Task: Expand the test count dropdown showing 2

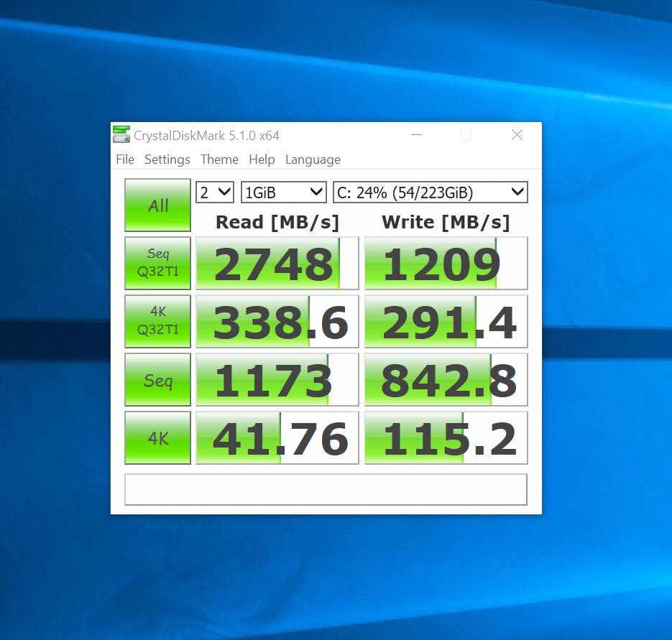Action: (x=215, y=192)
